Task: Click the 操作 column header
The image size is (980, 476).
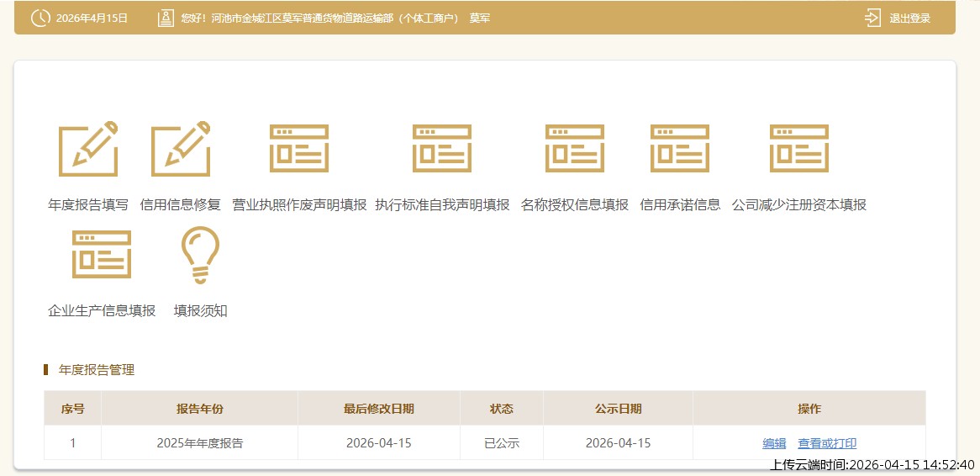Action: 809,409
